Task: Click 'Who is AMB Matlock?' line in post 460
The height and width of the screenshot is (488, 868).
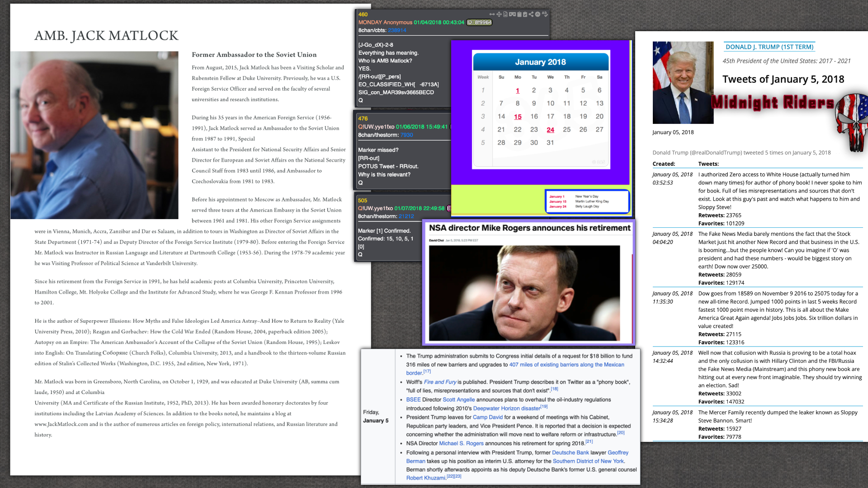Action: (385, 61)
